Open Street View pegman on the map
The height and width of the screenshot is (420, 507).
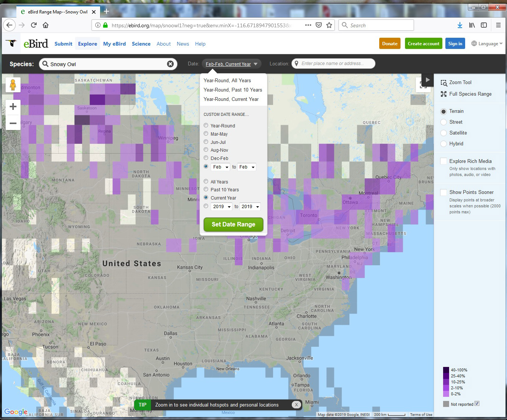[13, 85]
